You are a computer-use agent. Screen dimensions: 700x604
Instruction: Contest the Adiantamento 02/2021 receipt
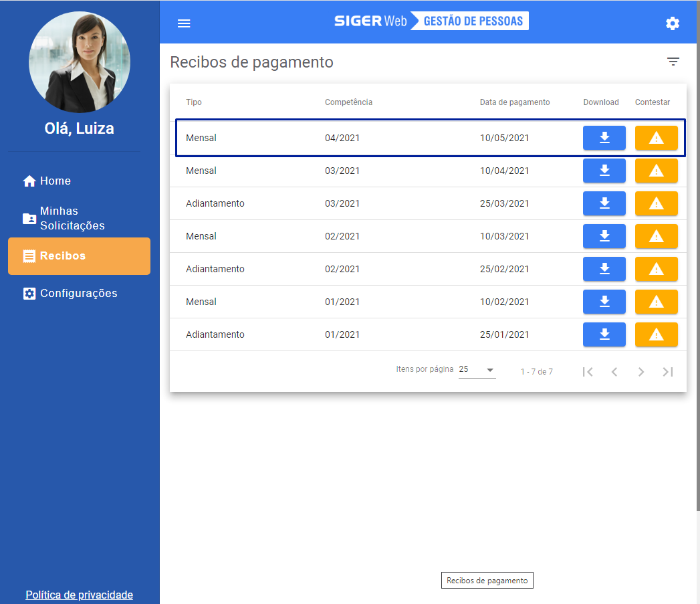click(x=656, y=269)
